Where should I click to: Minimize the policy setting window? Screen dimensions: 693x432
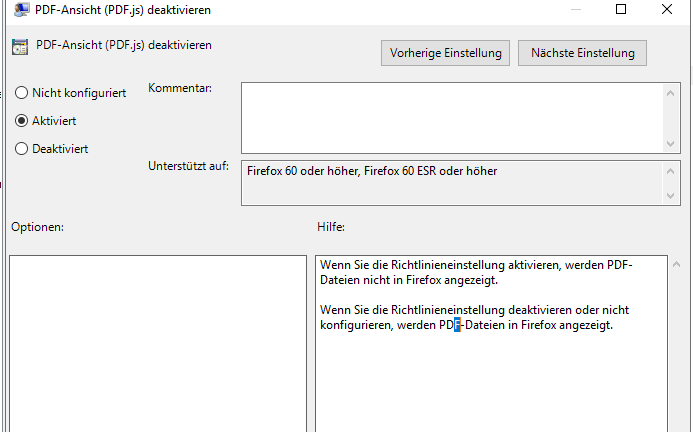click(575, 10)
